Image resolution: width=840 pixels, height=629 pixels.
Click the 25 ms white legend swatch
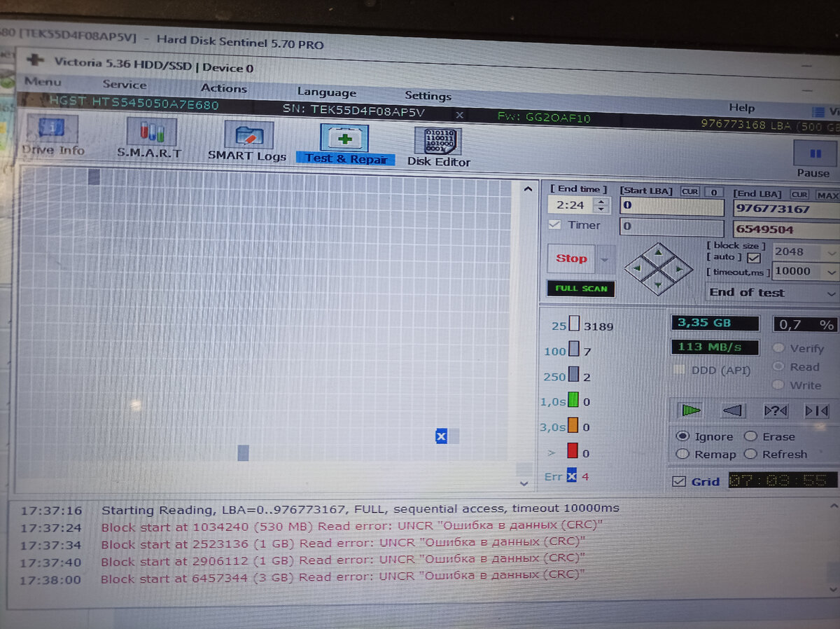point(575,325)
